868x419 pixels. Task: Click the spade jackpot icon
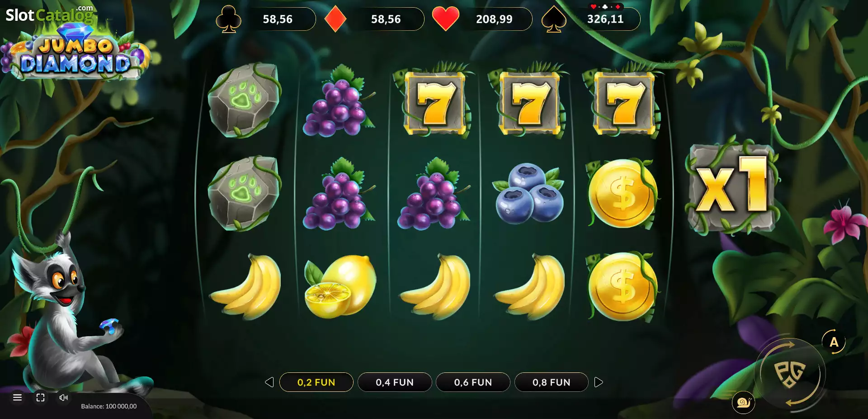(x=554, y=19)
